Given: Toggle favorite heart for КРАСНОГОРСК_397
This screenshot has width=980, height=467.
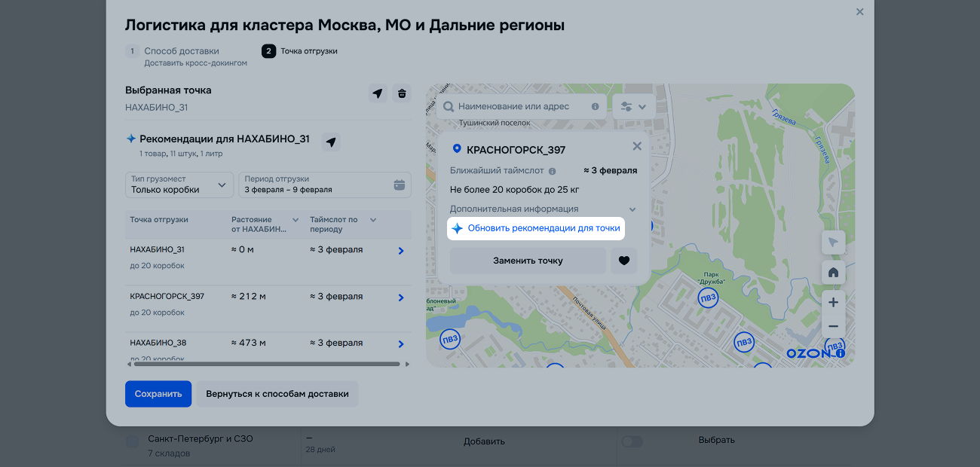Looking at the screenshot, I should click(623, 261).
